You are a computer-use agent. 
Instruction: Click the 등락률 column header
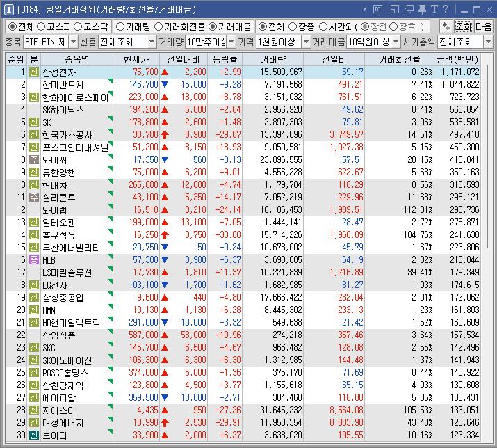tap(225, 59)
